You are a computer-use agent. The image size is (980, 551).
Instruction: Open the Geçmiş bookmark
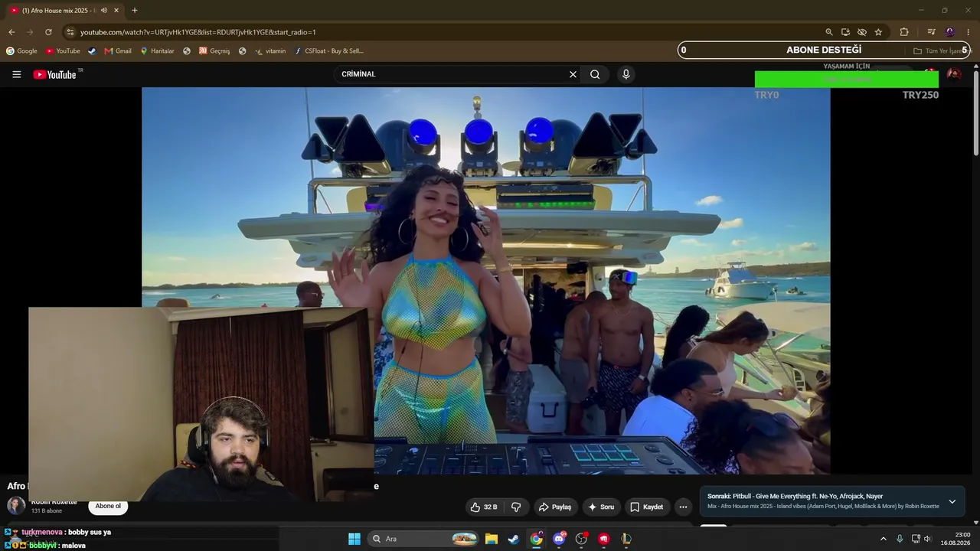click(214, 51)
